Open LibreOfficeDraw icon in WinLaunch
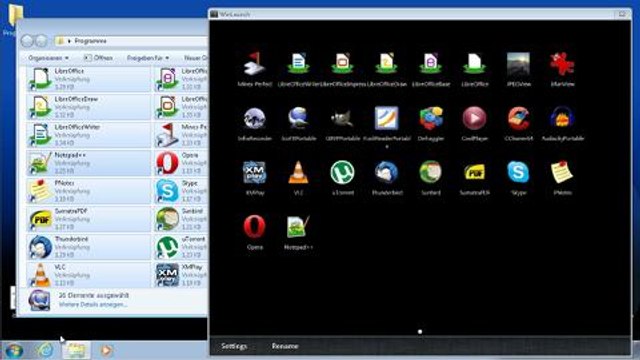This screenshot has height=360, width=640. (x=387, y=64)
